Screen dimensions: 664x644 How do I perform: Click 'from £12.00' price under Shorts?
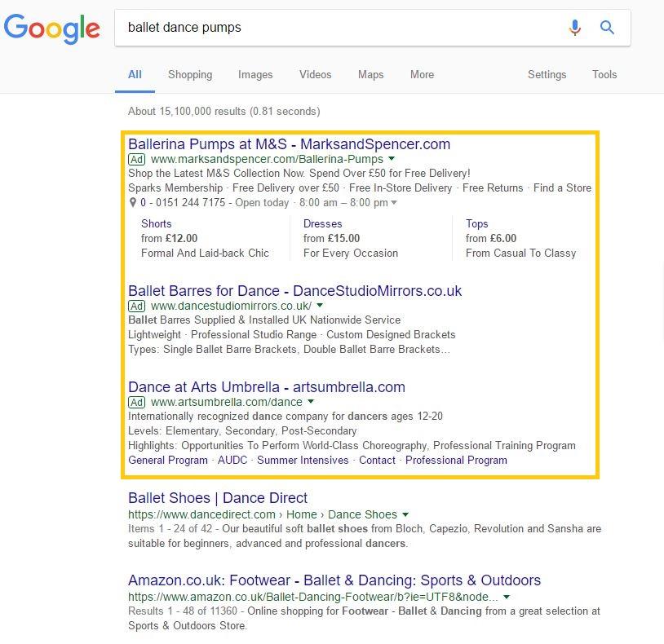click(x=169, y=238)
